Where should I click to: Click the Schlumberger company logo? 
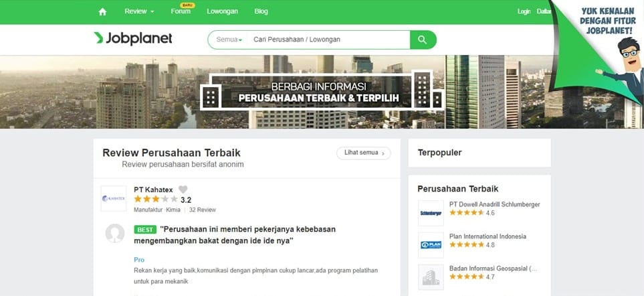point(431,213)
